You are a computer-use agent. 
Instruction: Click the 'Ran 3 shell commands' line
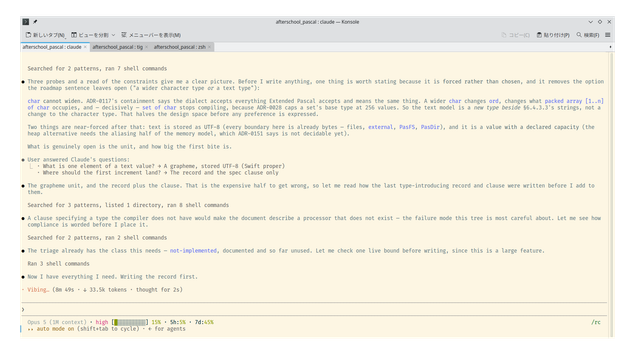[x=58, y=264]
